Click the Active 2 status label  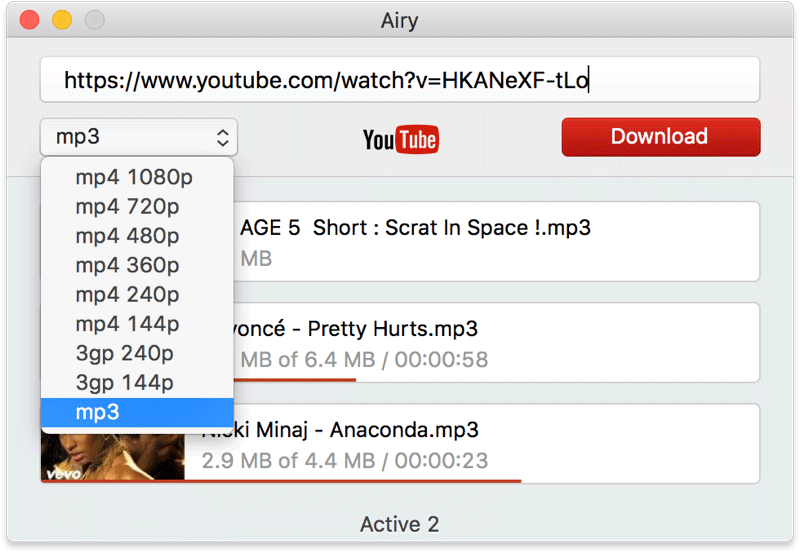coord(399,524)
